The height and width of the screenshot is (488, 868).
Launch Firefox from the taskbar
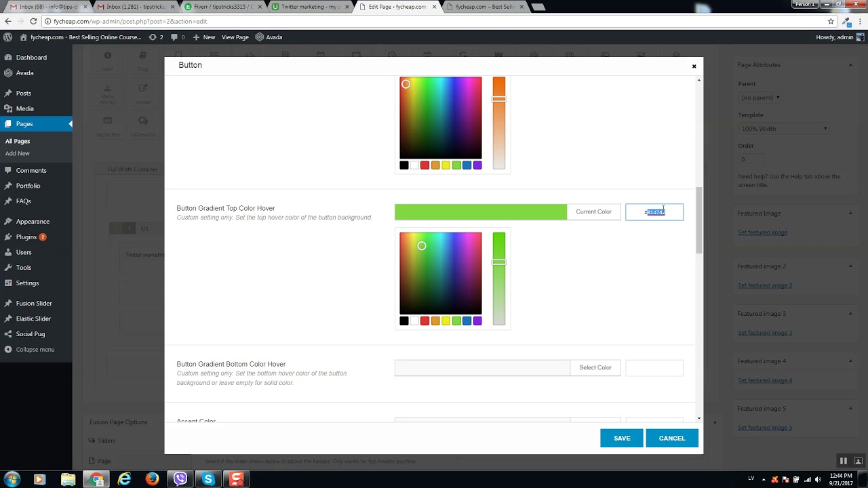152,479
